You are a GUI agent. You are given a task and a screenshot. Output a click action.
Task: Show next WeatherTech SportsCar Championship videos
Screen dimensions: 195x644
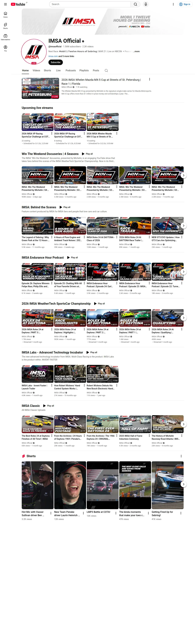click(183, 318)
